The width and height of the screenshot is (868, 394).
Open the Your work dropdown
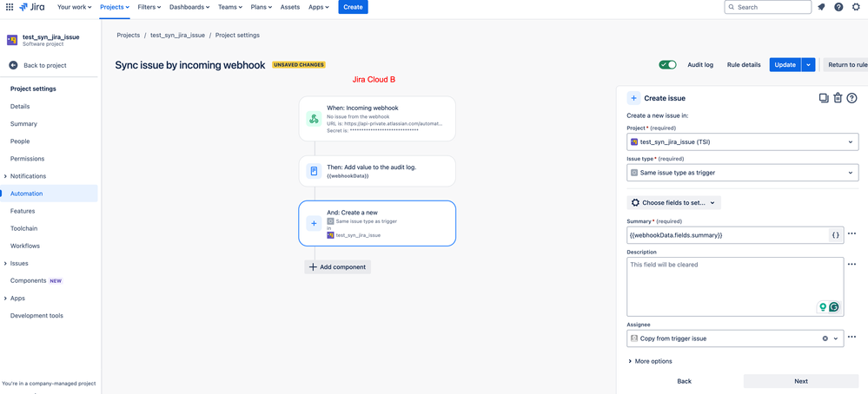click(74, 7)
